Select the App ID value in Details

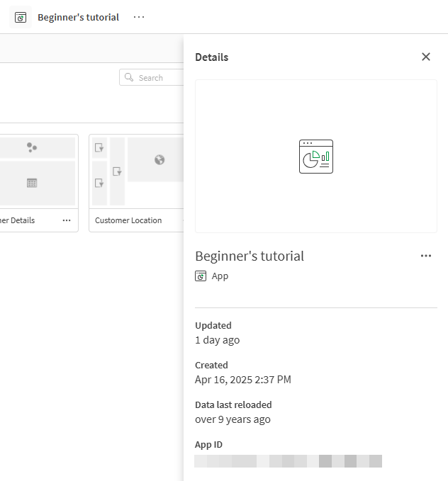pos(288,461)
